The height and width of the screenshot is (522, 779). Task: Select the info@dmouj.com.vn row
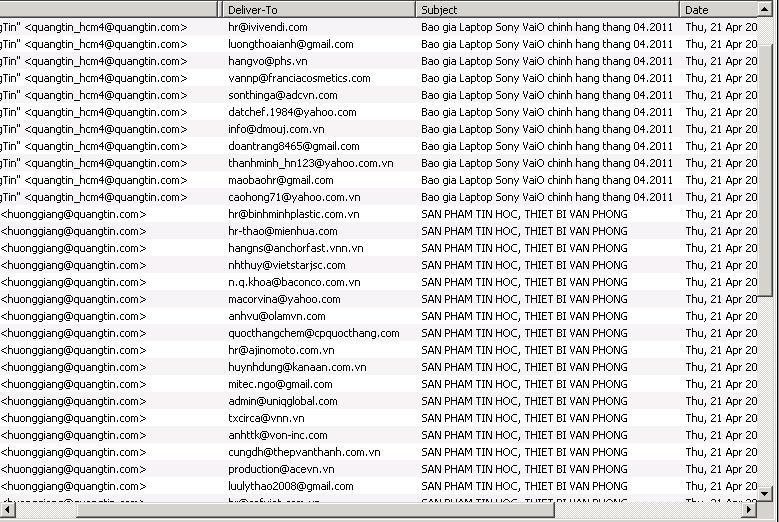tap(379, 129)
